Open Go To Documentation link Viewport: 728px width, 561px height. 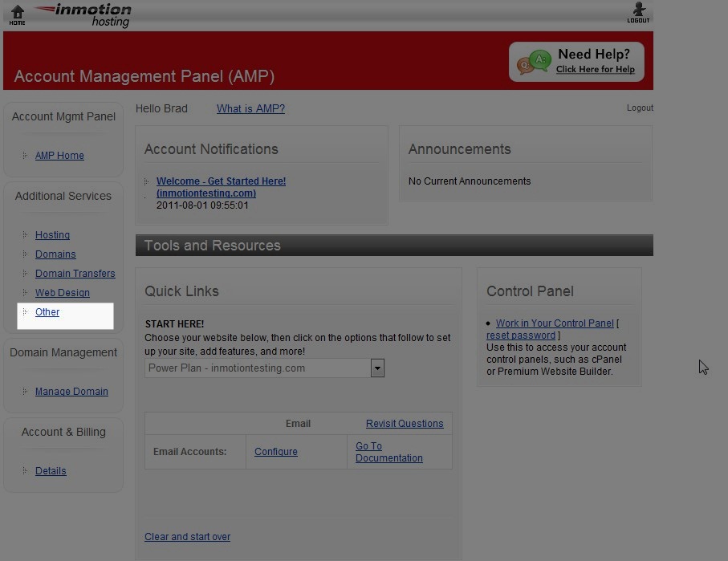(389, 452)
